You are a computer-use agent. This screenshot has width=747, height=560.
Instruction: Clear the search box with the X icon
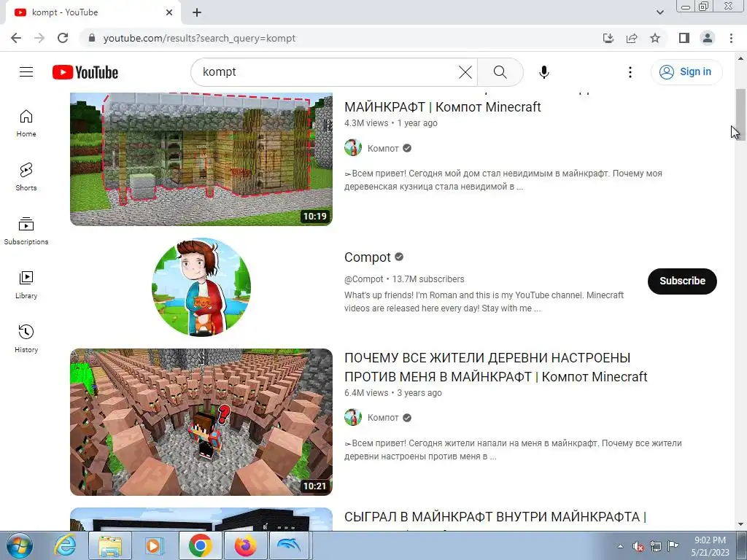pos(465,72)
